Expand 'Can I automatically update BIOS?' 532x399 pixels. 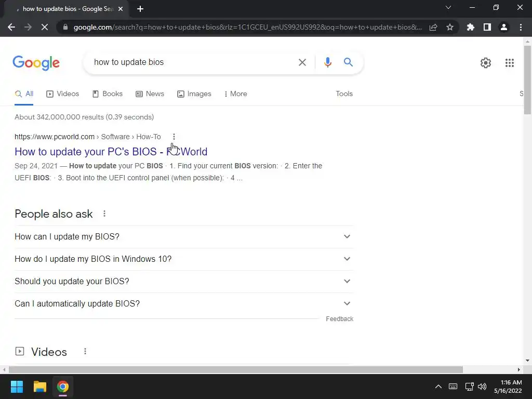point(184,304)
